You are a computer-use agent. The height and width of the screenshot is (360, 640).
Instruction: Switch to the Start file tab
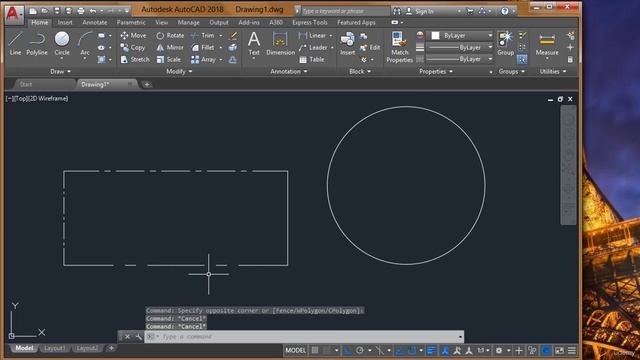(26, 84)
